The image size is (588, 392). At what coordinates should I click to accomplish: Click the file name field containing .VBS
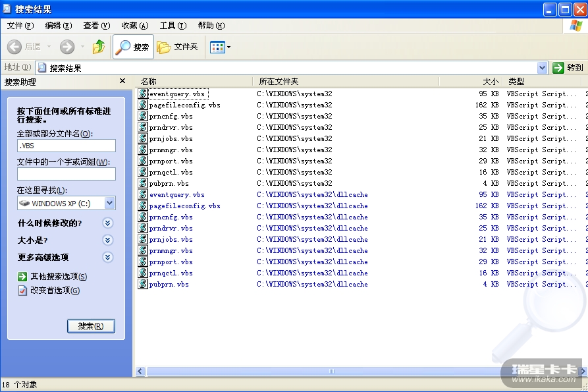(67, 146)
